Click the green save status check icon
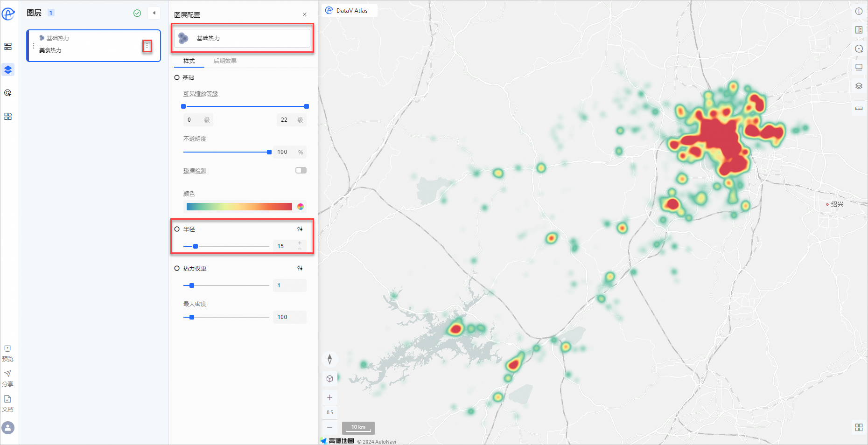 (x=137, y=13)
